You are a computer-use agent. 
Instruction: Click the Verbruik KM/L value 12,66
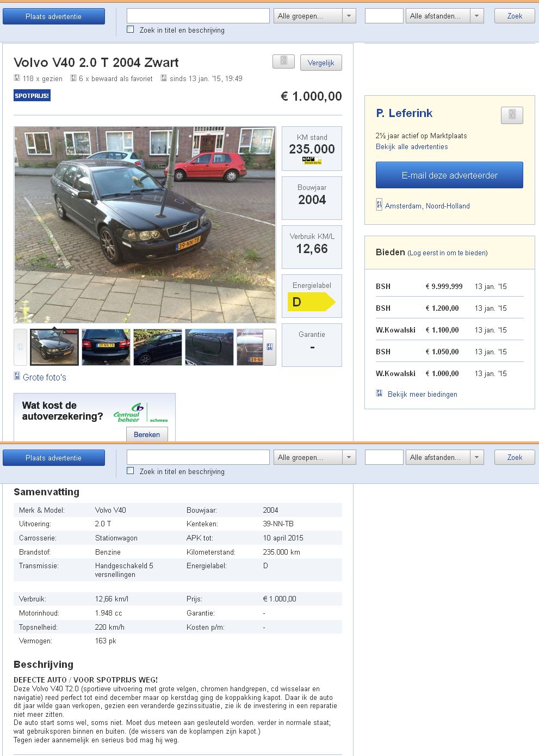click(312, 249)
